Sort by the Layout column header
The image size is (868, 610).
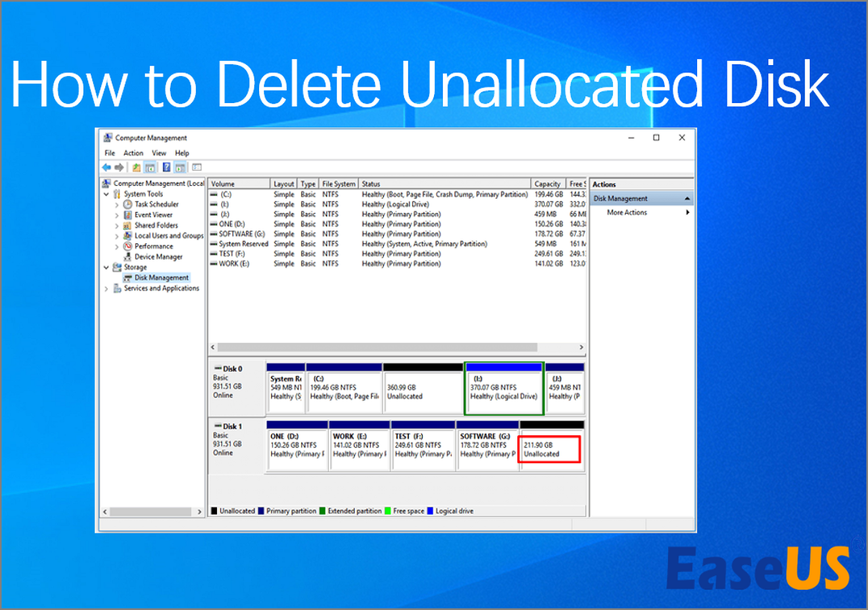[x=284, y=184]
